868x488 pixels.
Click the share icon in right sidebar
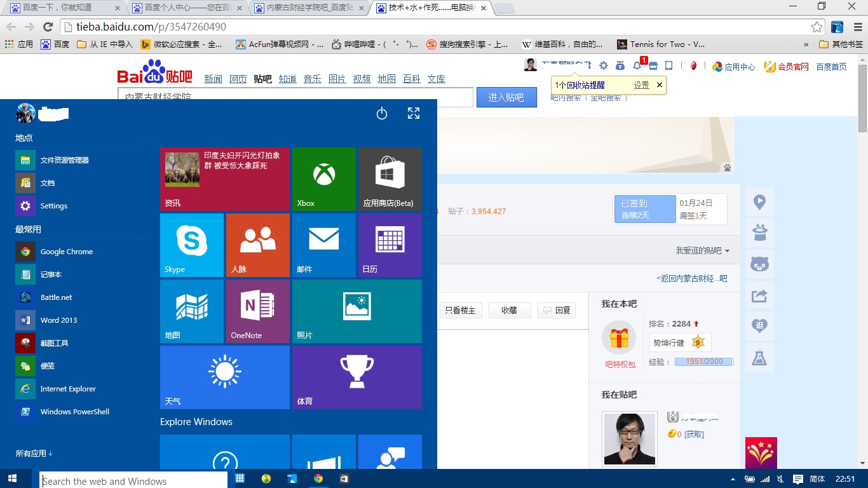759,295
